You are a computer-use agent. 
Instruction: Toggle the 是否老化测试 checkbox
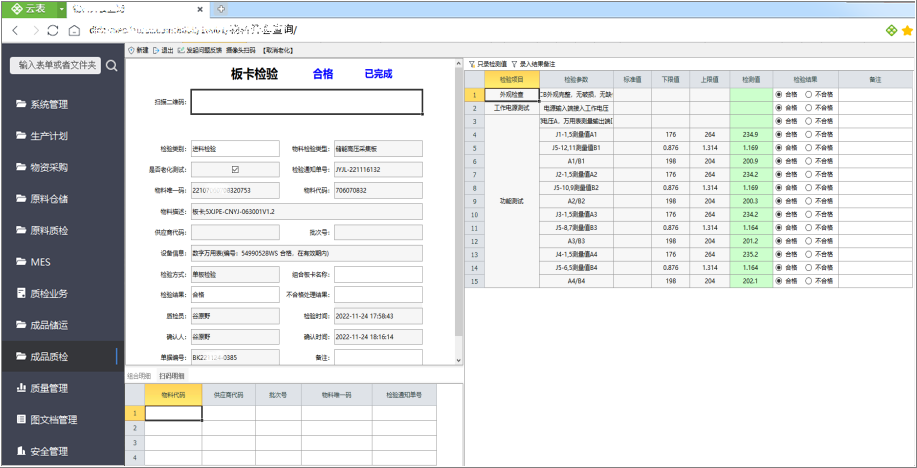point(235,170)
